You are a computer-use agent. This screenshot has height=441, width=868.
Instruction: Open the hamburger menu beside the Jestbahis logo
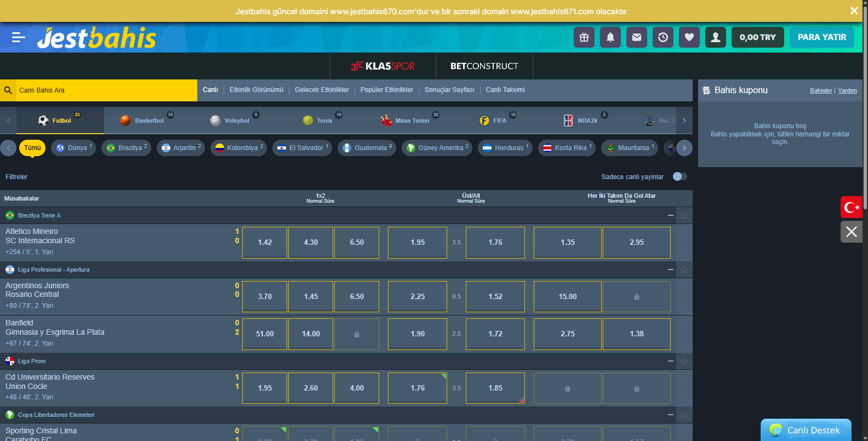coord(18,37)
